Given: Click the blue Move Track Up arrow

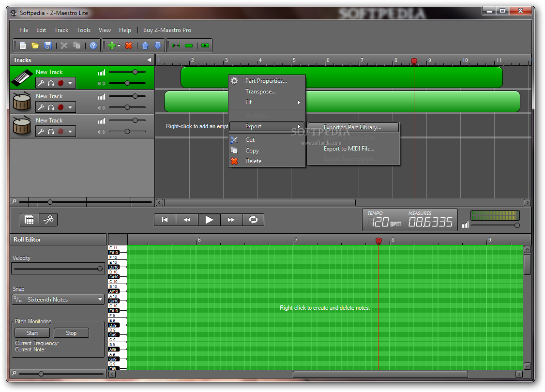Looking at the screenshot, I should pos(145,45).
